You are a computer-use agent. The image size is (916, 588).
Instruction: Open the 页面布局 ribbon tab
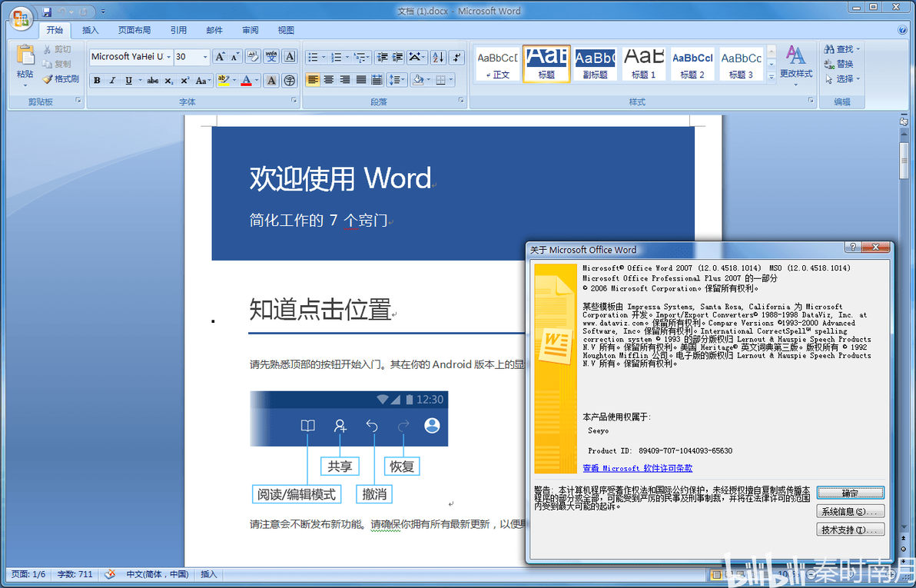pyautogui.click(x=134, y=31)
